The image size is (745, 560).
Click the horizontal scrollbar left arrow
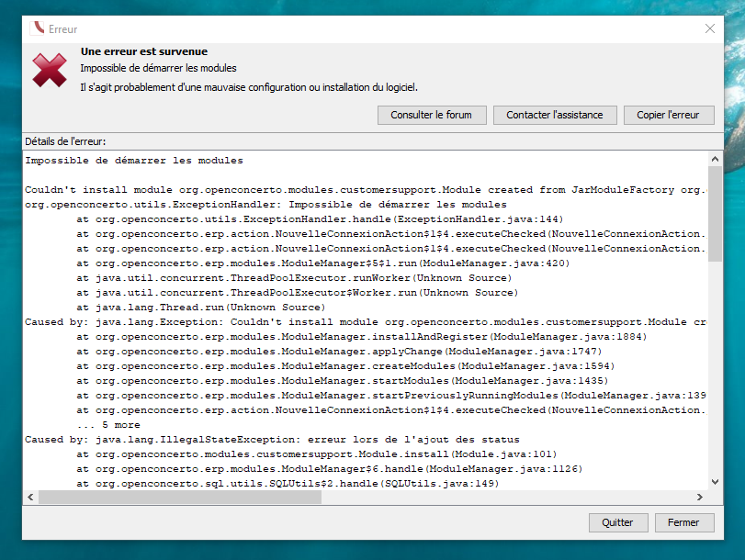pyautogui.click(x=30, y=497)
